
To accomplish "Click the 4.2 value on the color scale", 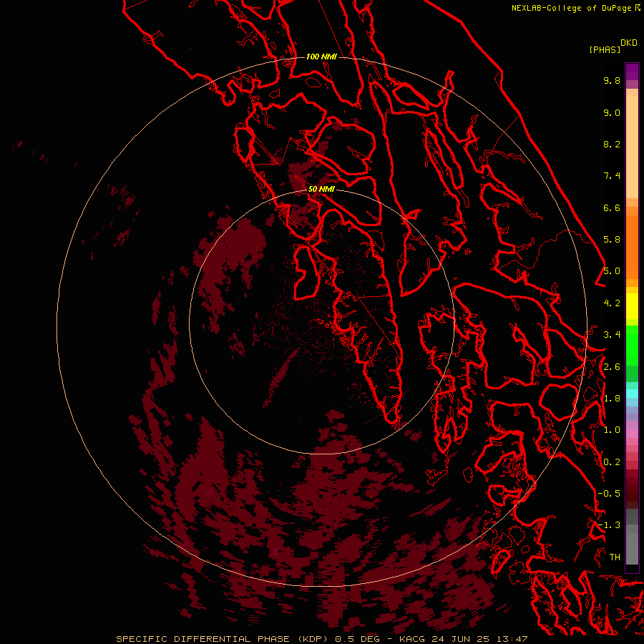I will click(612, 303).
